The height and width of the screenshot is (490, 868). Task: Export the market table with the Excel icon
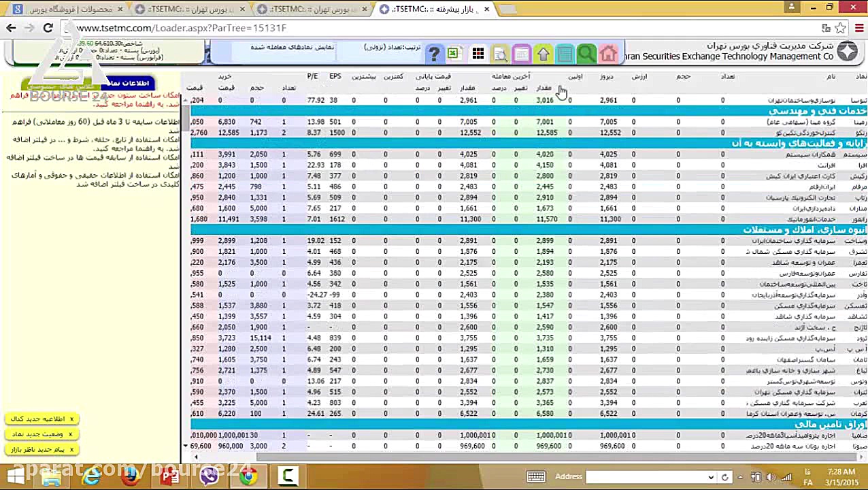tap(455, 54)
